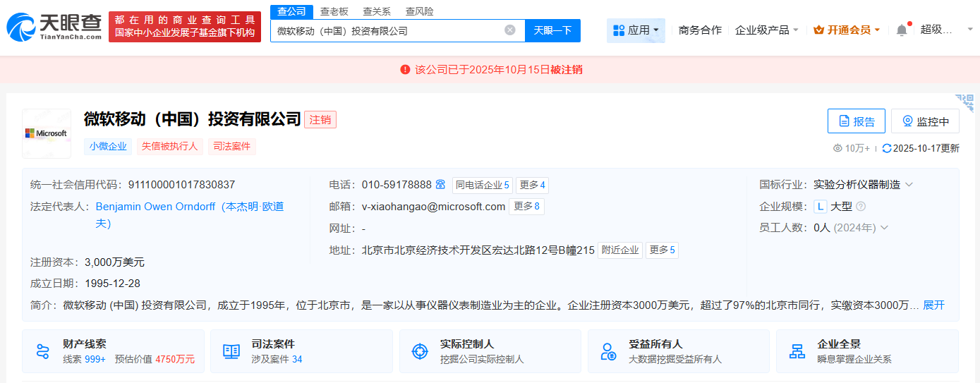
Task: Open legal representative Benjamin Owen Orndorff link
Action: [x=190, y=215]
